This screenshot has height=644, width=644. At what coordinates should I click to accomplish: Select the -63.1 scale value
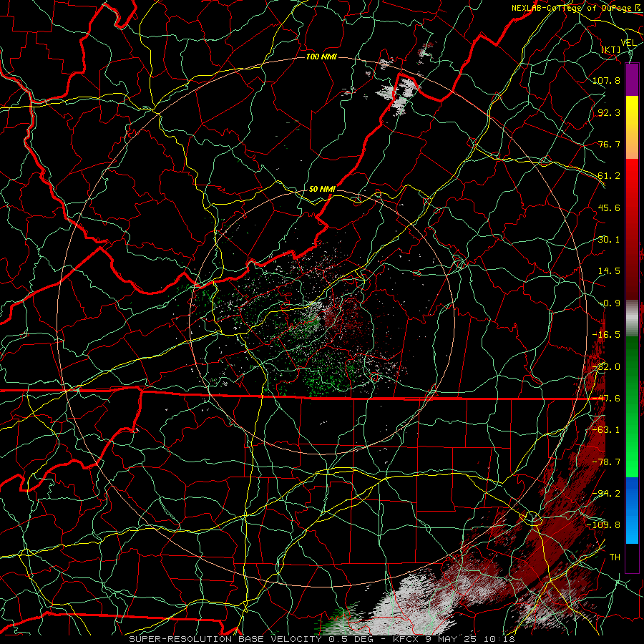(x=606, y=430)
